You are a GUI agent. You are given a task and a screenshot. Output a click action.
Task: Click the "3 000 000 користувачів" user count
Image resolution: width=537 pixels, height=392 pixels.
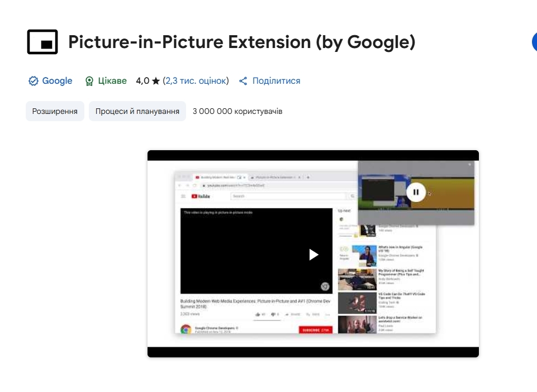click(x=237, y=111)
